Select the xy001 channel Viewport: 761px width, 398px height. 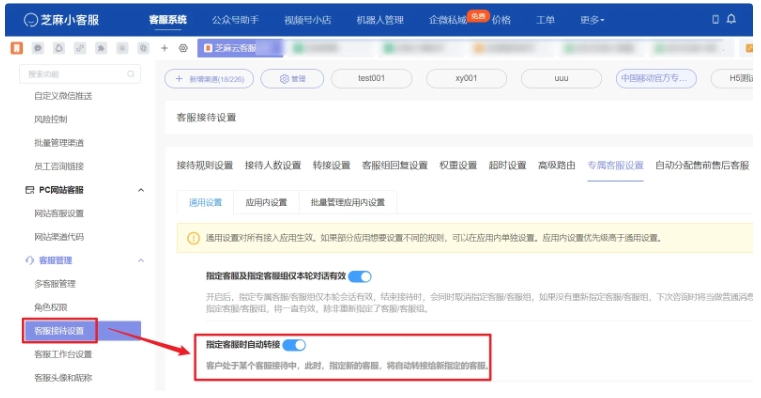(466, 79)
